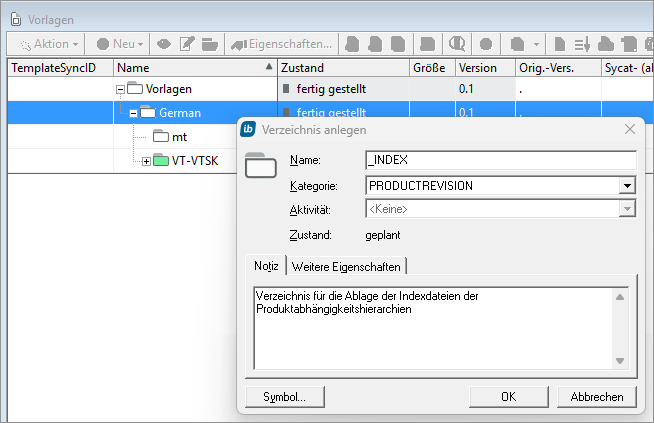Open the Neu dropdown menu
654x423 pixels.
tap(120, 44)
